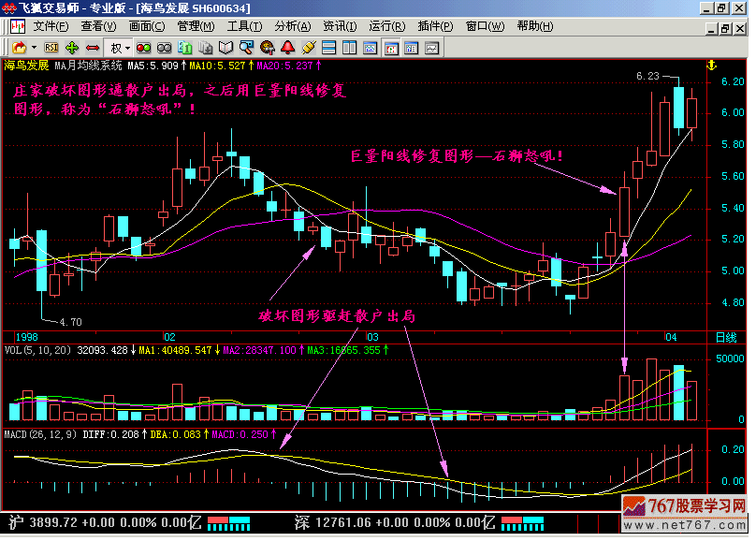Click the open book icon in toolbar
The width and height of the screenshot is (756, 541).
click(225, 47)
